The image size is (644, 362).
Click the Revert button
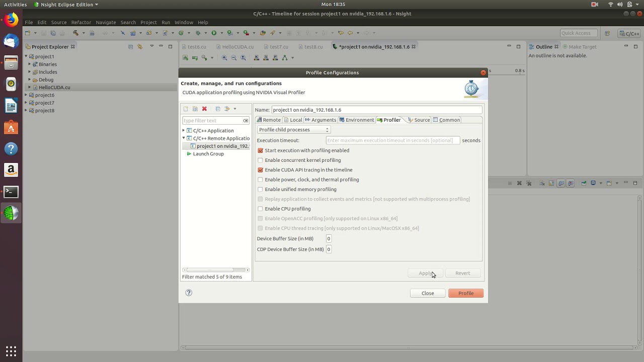pyautogui.click(x=462, y=273)
